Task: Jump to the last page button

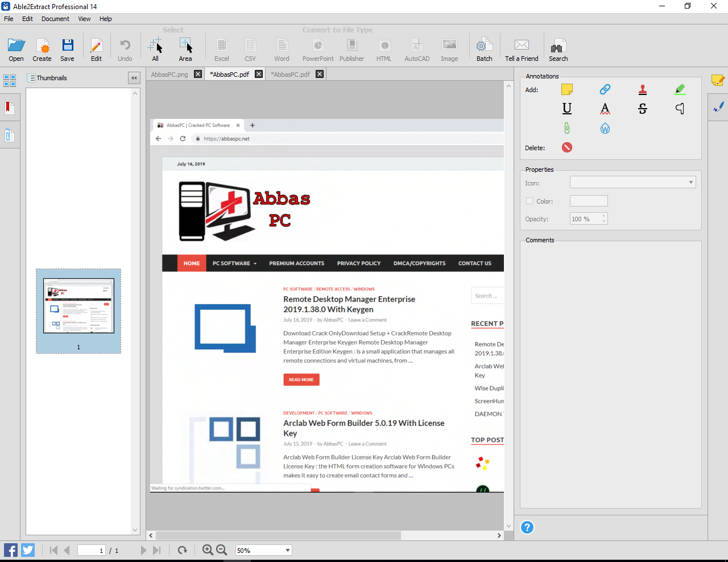Action: pos(157,550)
